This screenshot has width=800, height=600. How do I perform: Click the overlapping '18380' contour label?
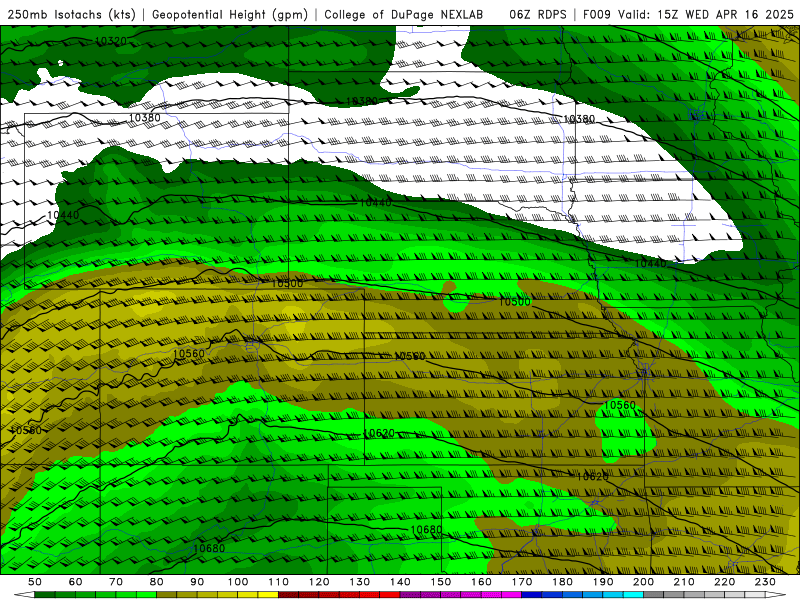coord(361,101)
